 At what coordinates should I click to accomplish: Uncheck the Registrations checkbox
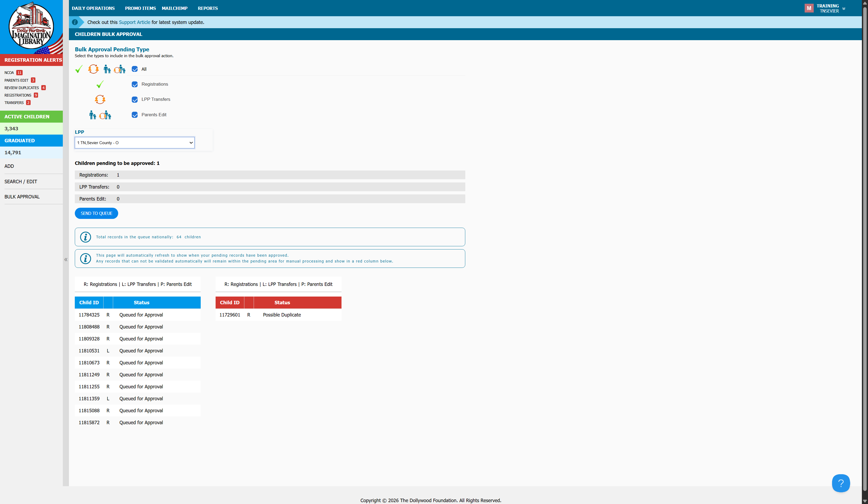[135, 84]
